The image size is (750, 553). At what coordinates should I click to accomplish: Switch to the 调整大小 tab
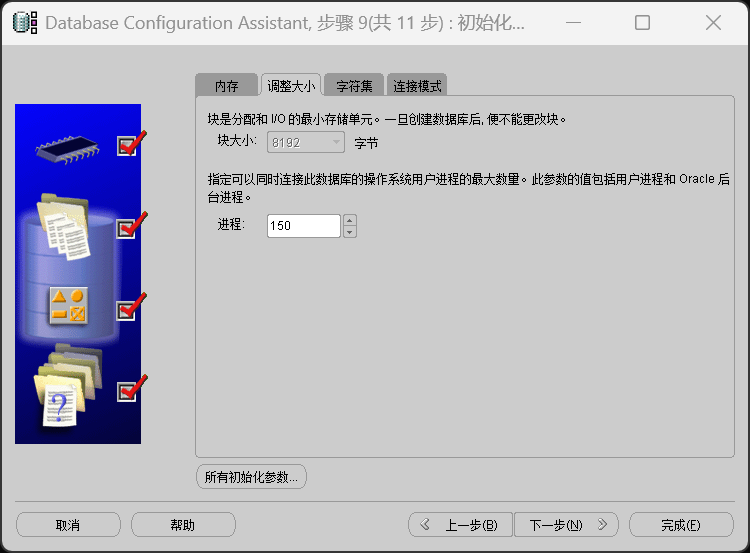coord(291,86)
